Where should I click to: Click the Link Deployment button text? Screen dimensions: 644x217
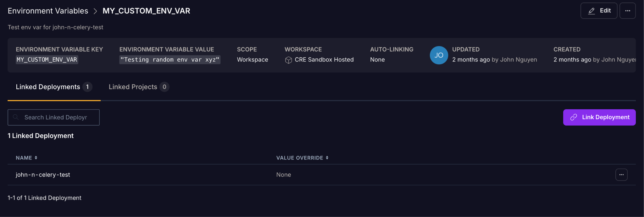tap(606, 117)
